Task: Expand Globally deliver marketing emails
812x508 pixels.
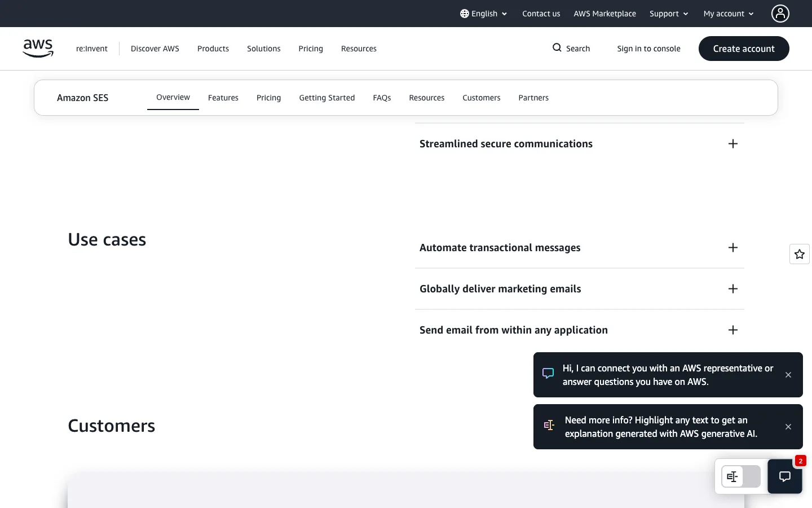Action: (580, 289)
